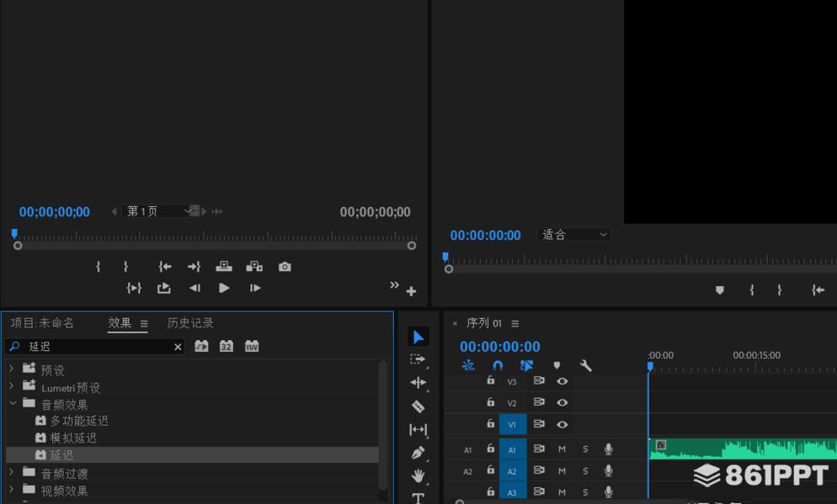
Task: Switch to the 效果 tab
Action: (x=120, y=323)
